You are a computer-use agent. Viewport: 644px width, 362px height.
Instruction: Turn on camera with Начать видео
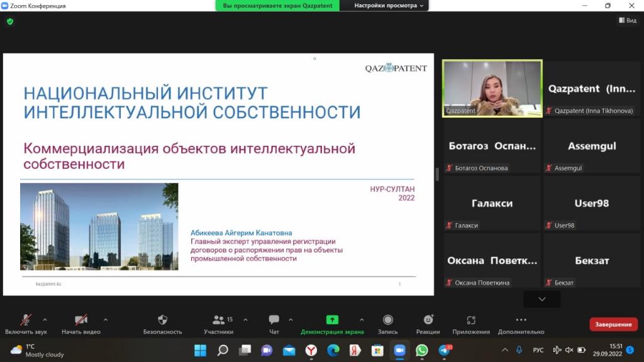[x=80, y=320]
